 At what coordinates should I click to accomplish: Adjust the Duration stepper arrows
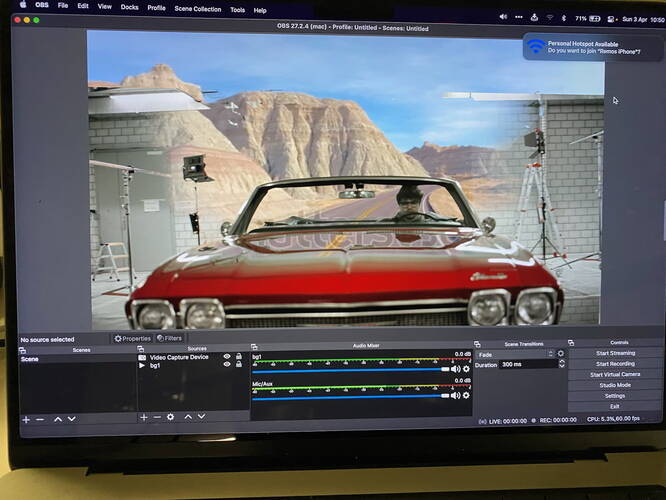click(x=562, y=364)
